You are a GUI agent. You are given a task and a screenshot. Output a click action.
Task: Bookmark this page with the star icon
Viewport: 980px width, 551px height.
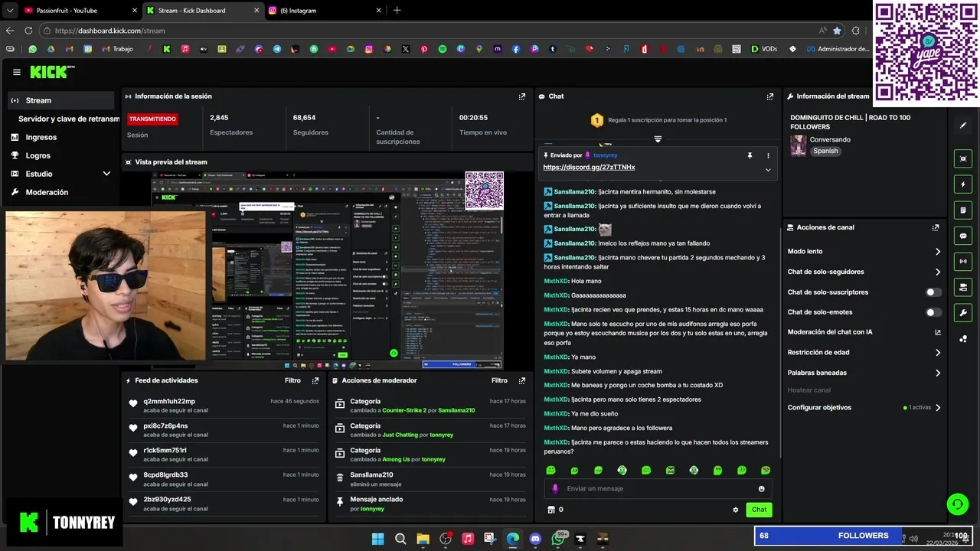(x=837, y=31)
